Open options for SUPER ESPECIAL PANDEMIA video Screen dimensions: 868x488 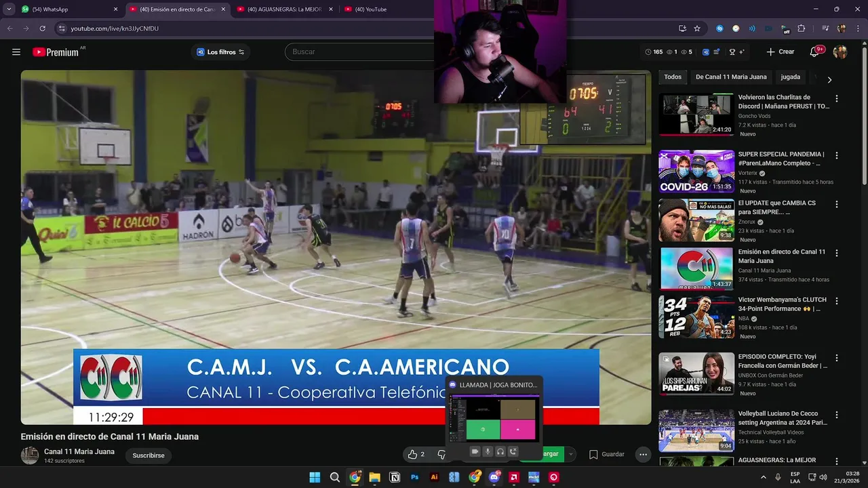pyautogui.click(x=836, y=155)
